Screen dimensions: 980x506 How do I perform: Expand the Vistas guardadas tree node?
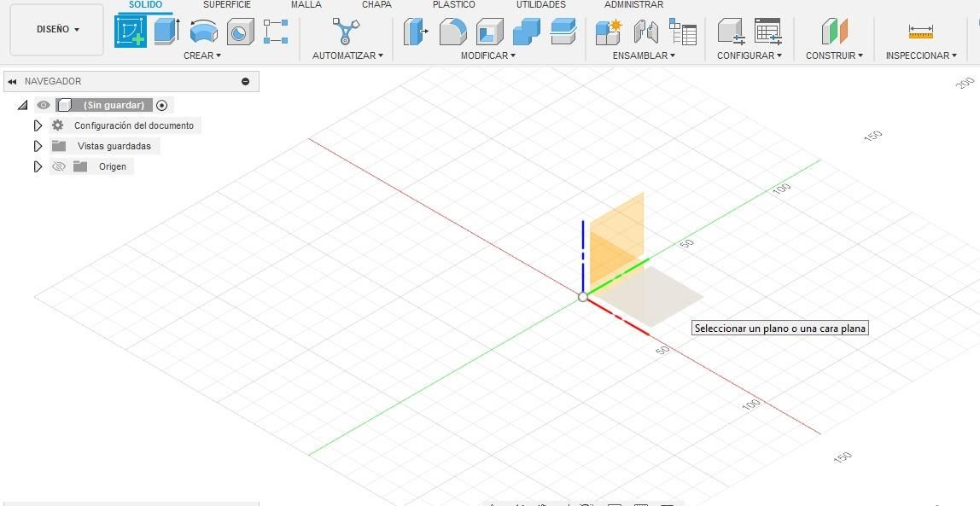(38, 146)
